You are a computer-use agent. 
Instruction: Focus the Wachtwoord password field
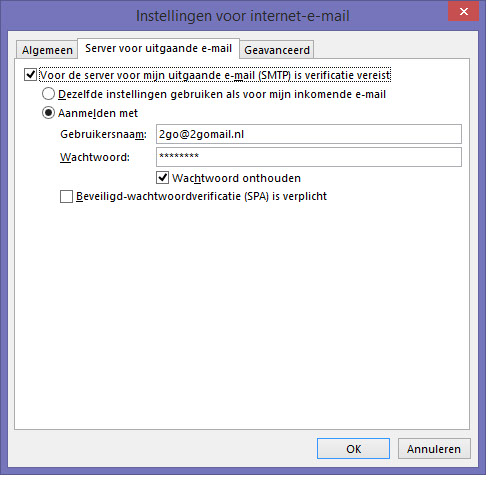click(309, 157)
